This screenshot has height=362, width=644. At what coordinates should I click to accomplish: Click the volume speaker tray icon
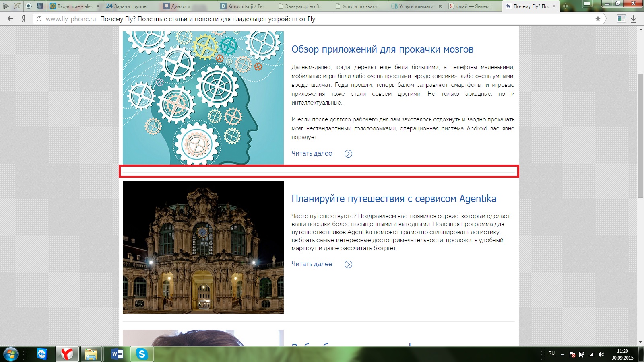(601, 354)
